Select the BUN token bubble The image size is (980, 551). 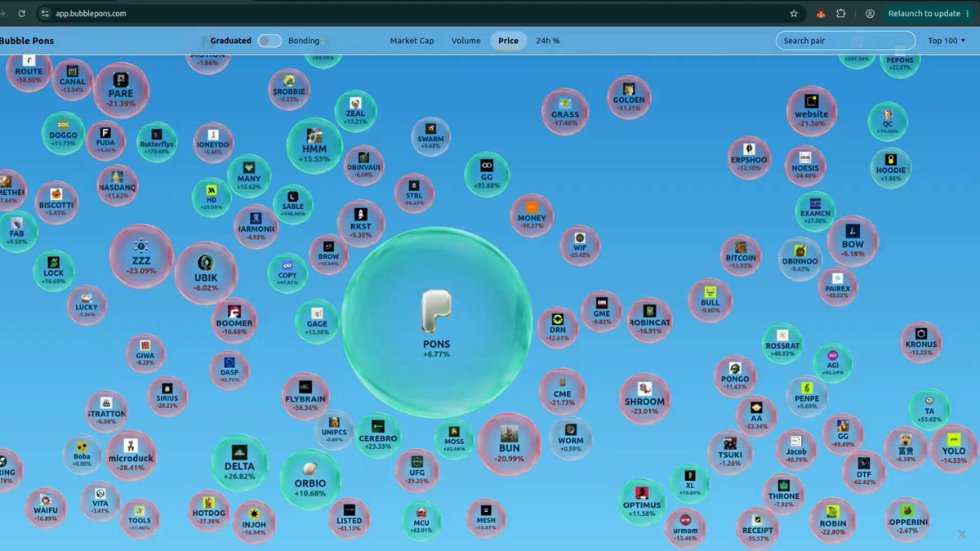(x=510, y=444)
